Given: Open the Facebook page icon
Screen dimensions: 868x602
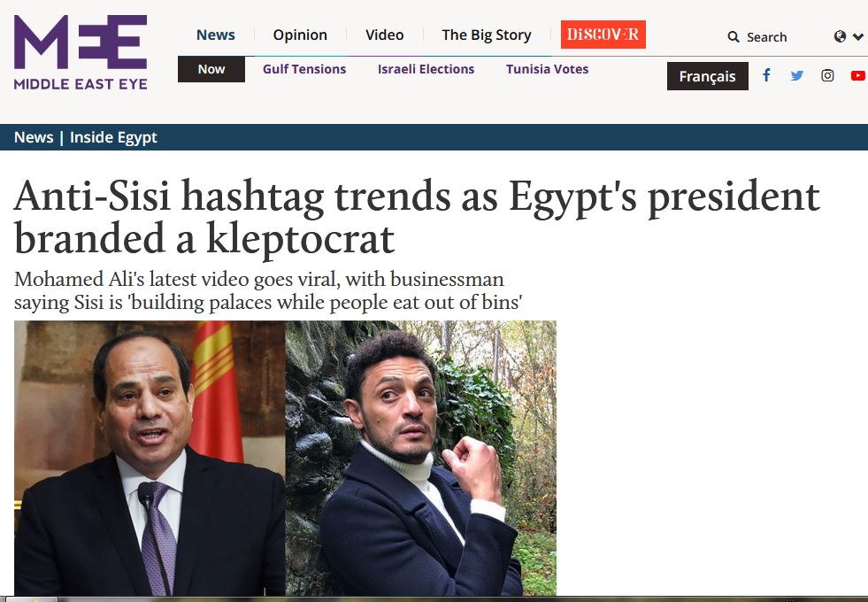Looking at the screenshot, I should pyautogui.click(x=766, y=75).
